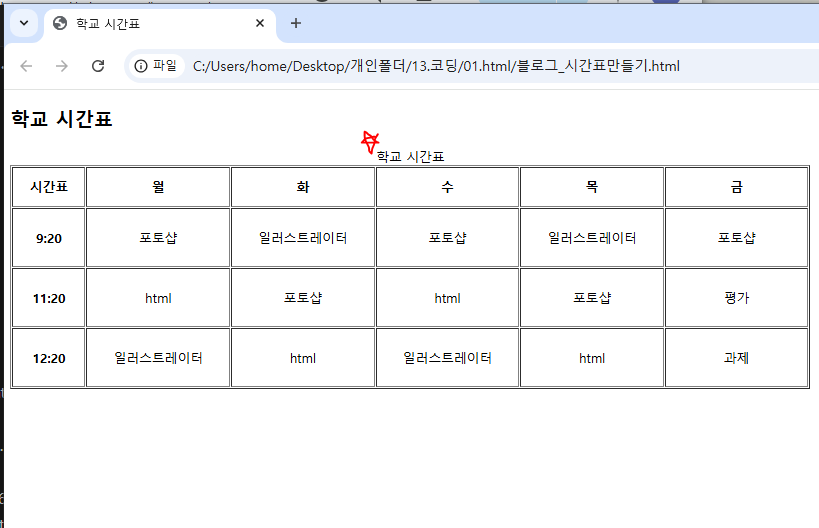Click the 수 column header

tap(447, 187)
